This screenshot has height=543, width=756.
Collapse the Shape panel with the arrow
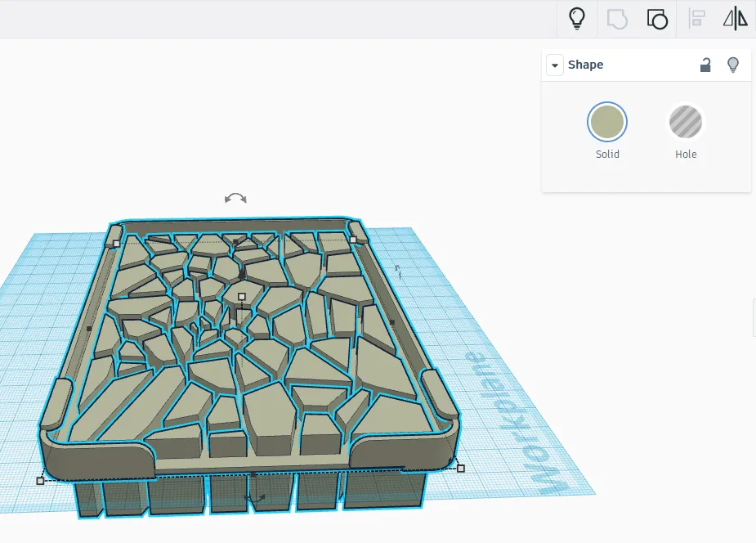(x=555, y=65)
